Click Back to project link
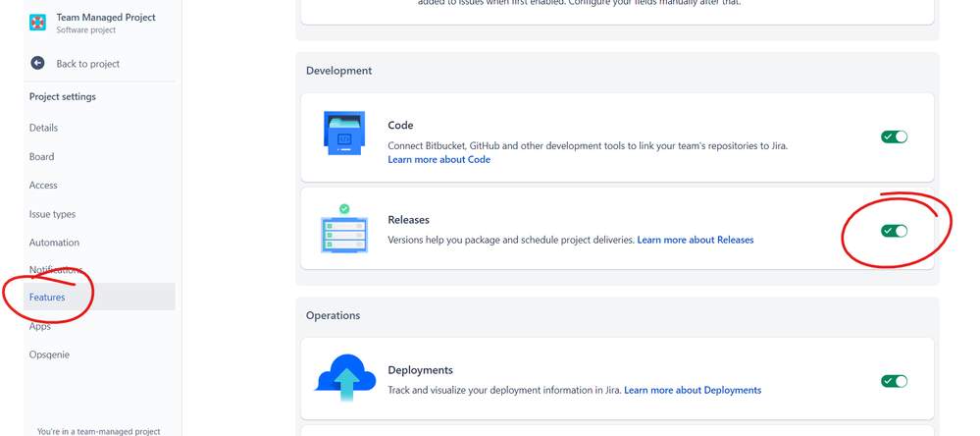Viewport: 980px width, 436px height. 87,64
